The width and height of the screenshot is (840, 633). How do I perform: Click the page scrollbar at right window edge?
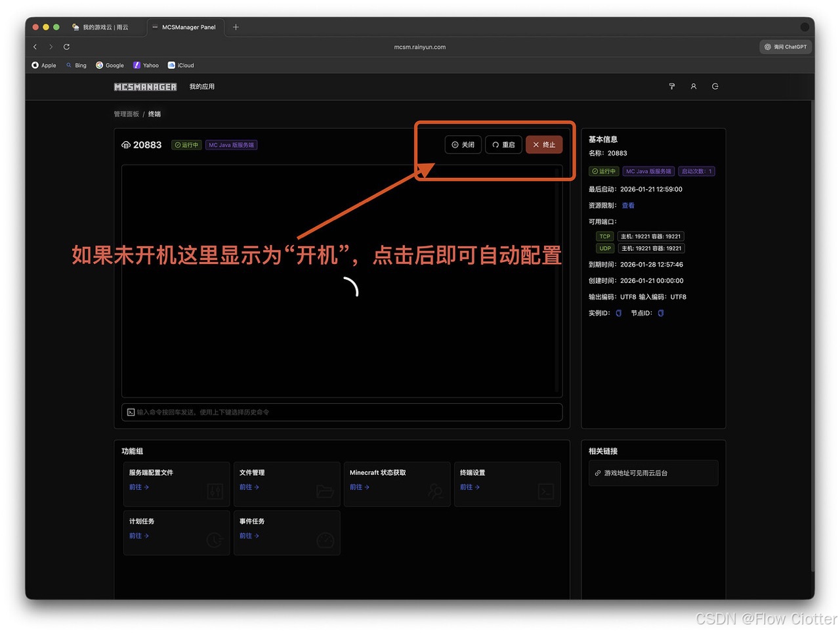click(812, 335)
